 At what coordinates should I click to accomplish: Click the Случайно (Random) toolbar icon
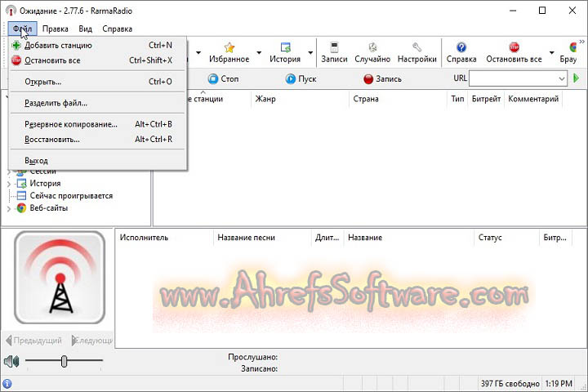(x=372, y=47)
